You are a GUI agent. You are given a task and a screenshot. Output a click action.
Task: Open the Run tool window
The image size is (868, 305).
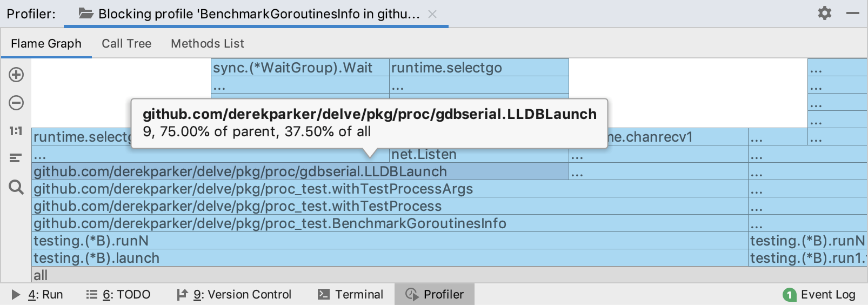click(x=37, y=295)
